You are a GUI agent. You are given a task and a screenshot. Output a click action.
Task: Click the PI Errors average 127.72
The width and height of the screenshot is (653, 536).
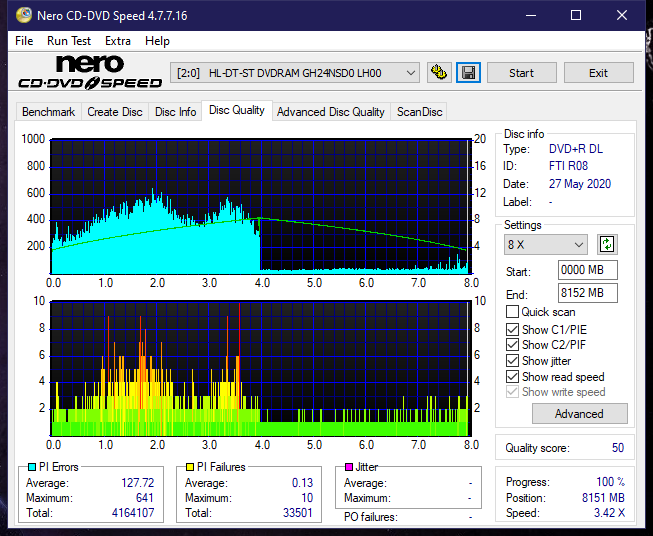[137, 483]
